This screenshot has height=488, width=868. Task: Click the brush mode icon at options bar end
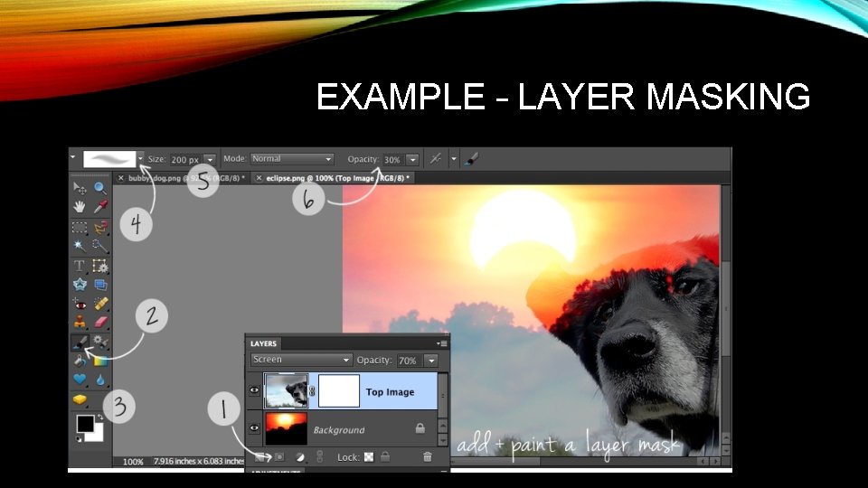point(471,159)
